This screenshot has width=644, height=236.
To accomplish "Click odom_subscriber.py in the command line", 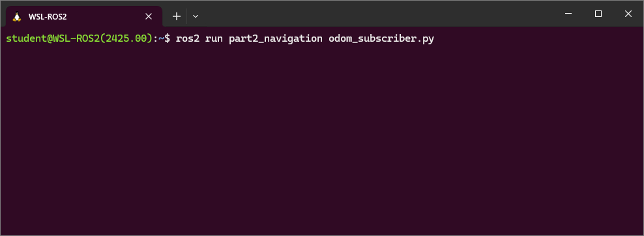I will pos(381,39).
